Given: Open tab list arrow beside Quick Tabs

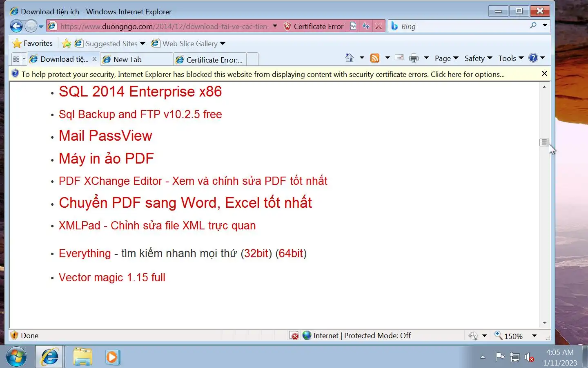Looking at the screenshot, I should click(x=24, y=59).
